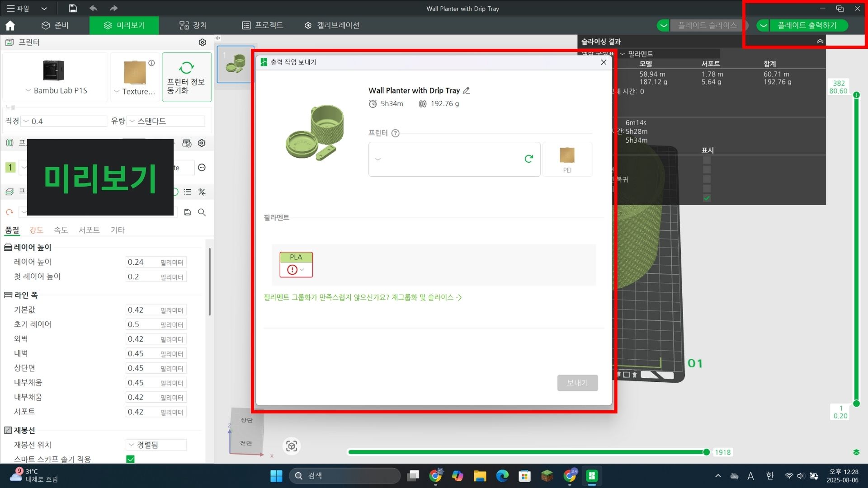Save the project with the floppy icon
Screen dimensions: 868x488
tap(73, 8)
